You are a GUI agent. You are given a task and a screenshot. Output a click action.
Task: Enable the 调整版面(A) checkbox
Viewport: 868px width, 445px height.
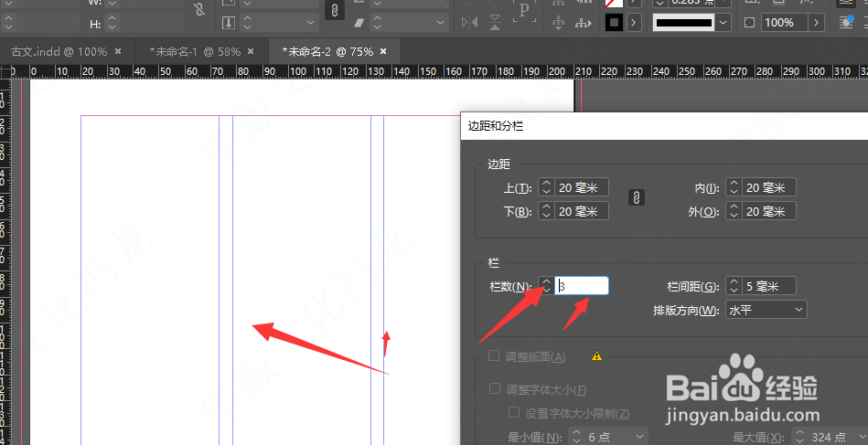point(494,355)
